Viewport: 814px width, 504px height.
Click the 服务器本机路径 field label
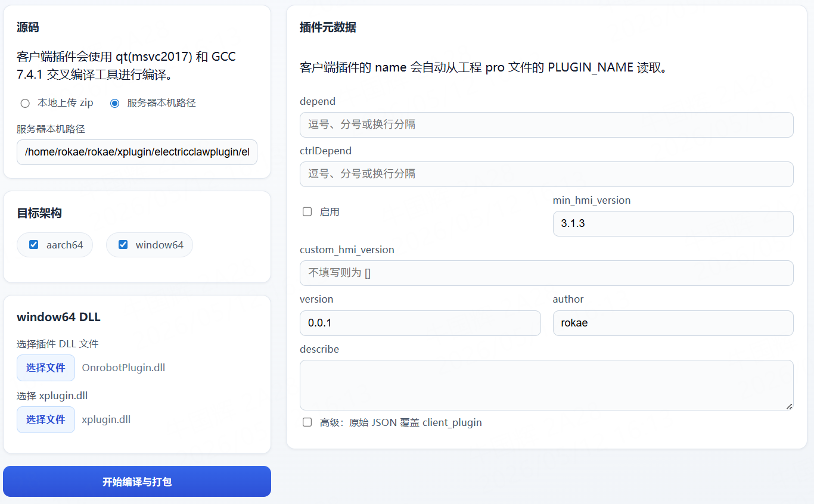(51, 129)
